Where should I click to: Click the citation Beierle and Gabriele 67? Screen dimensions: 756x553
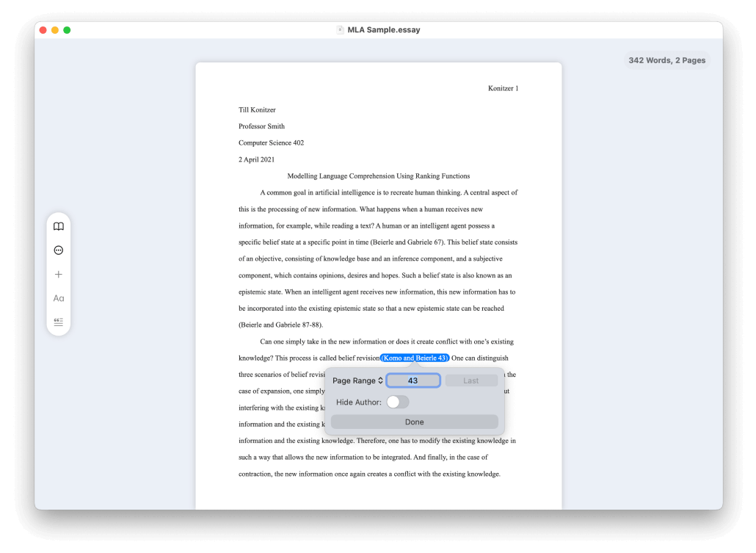pyautogui.click(x=407, y=242)
